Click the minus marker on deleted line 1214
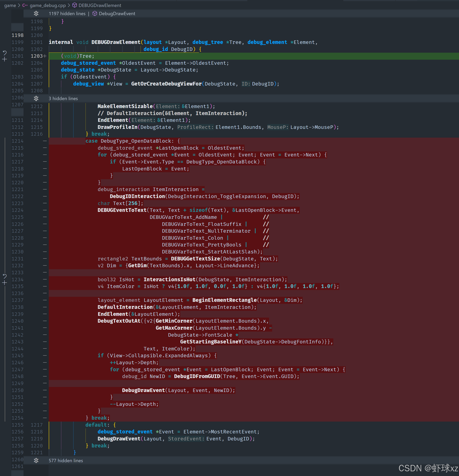Image resolution: width=459 pixels, height=476 pixels. click(45, 141)
